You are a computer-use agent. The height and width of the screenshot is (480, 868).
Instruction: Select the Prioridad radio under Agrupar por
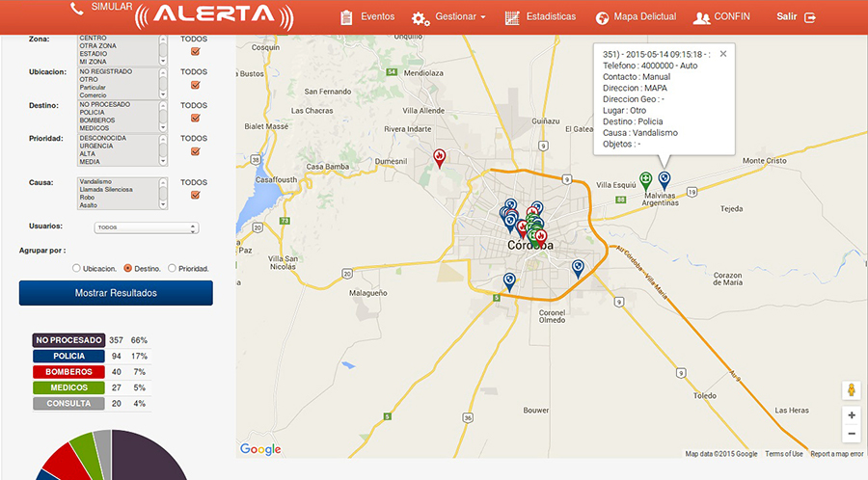[172, 268]
